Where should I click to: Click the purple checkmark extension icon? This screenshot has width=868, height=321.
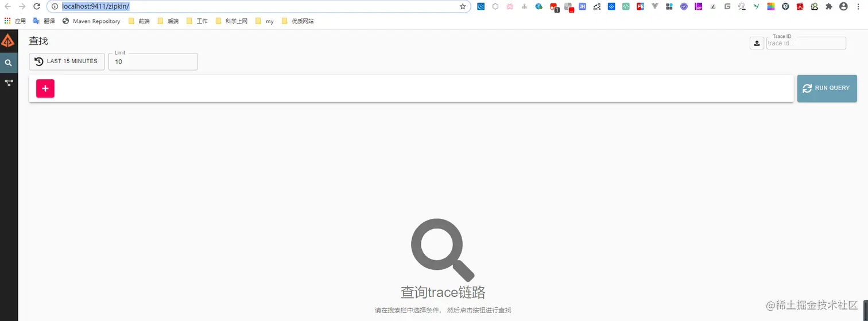tap(684, 6)
